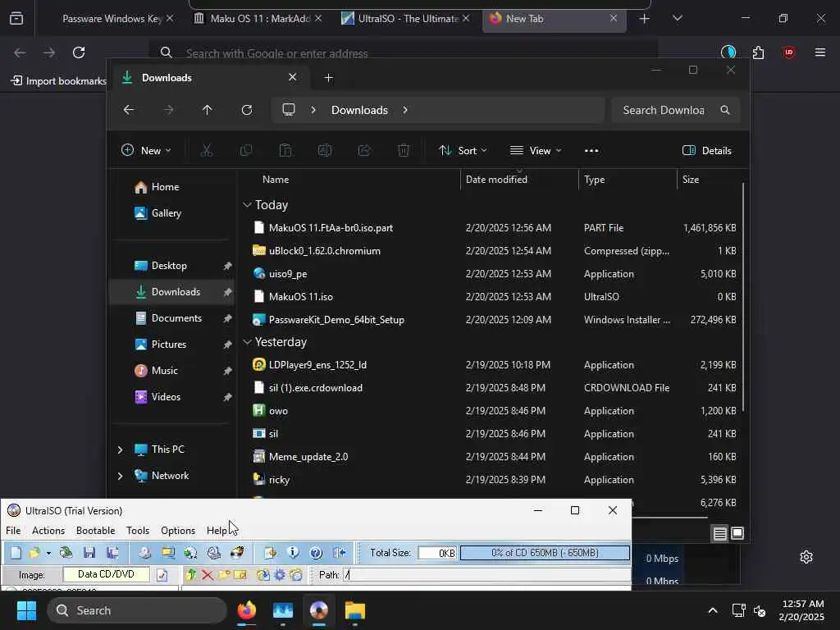This screenshot has height=630, width=840.
Task: Click the red X Delete icon in UltraISO
Action: coord(208,575)
